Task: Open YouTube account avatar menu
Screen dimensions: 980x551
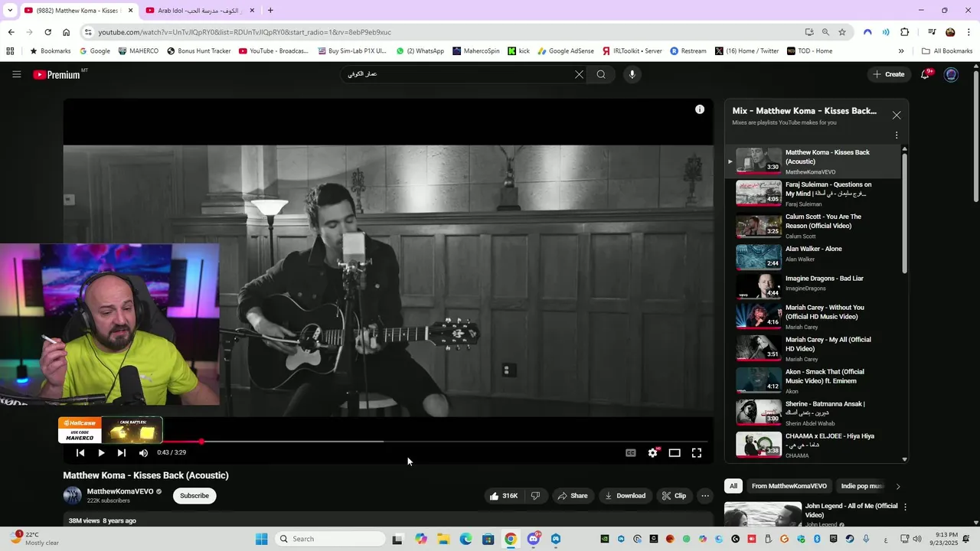Action: click(x=951, y=74)
